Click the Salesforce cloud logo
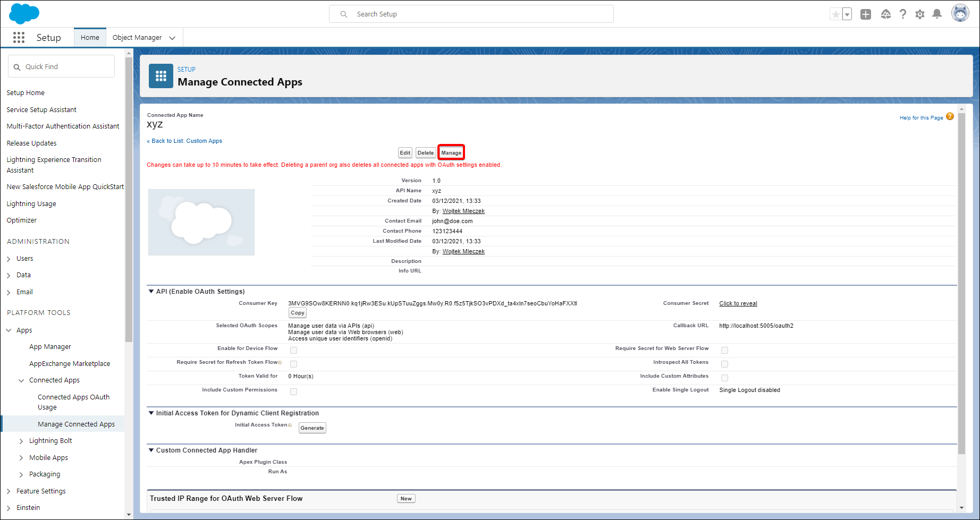This screenshot has width=980, height=520. [x=24, y=13]
